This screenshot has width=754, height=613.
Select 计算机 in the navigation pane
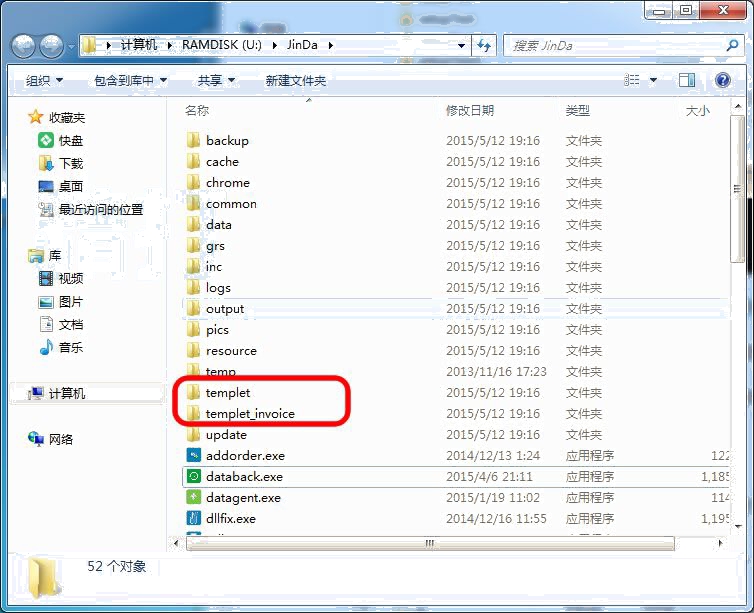pyautogui.click(x=66, y=394)
